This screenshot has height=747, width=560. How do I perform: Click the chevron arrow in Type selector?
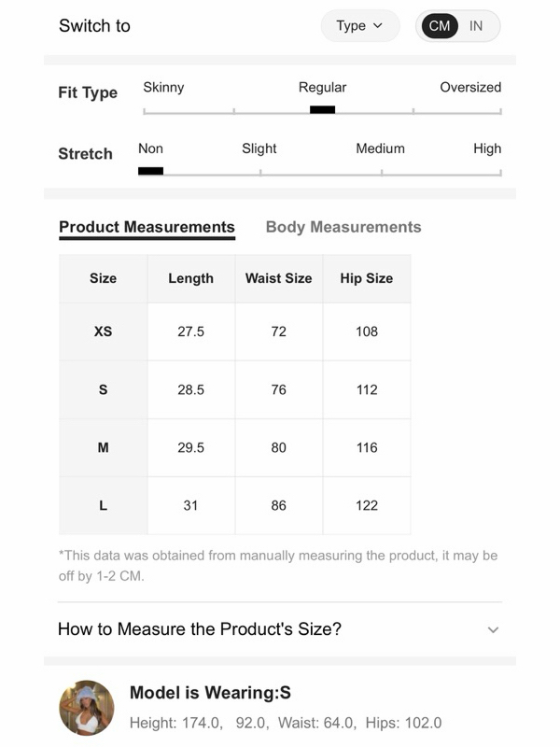pyautogui.click(x=378, y=26)
